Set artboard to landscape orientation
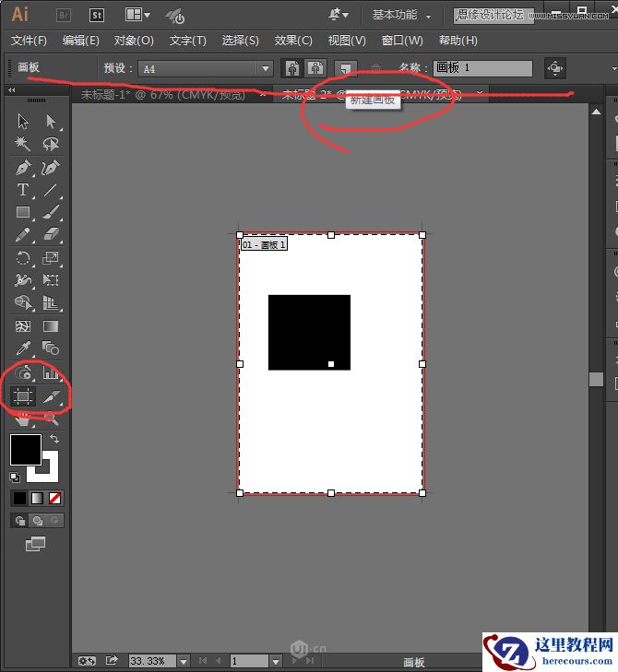 point(316,68)
